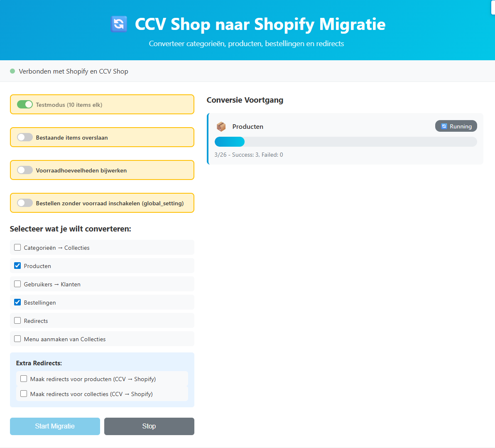Click the Producten conversion progress bar

click(346, 142)
